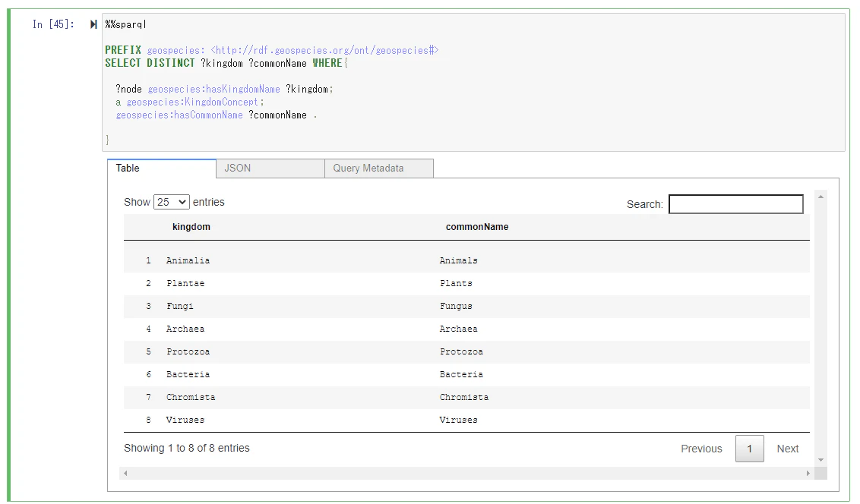Viewport: 860px width, 504px height.
Task: Select the Table tab
Action: [162, 169]
